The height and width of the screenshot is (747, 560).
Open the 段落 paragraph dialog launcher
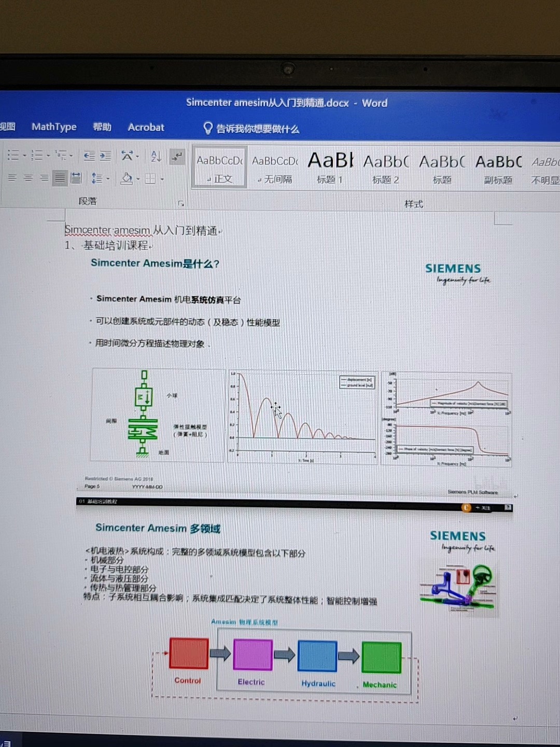(181, 203)
